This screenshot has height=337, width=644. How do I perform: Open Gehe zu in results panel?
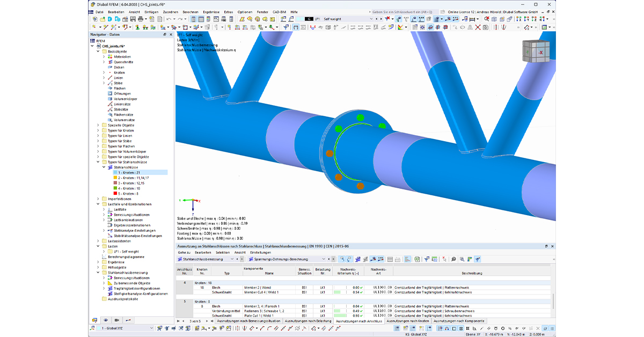click(x=184, y=252)
